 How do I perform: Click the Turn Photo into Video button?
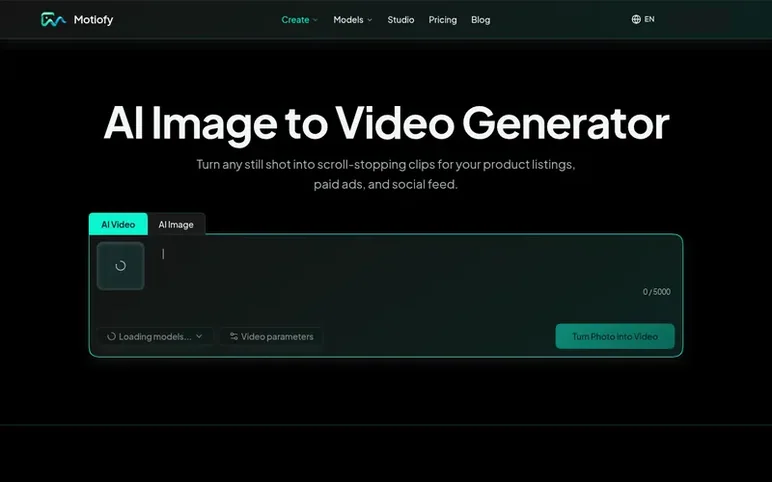pyautogui.click(x=615, y=336)
